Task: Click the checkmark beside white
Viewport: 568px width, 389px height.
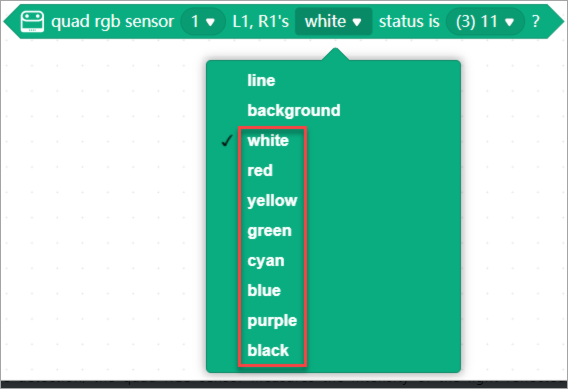Action: (227, 141)
